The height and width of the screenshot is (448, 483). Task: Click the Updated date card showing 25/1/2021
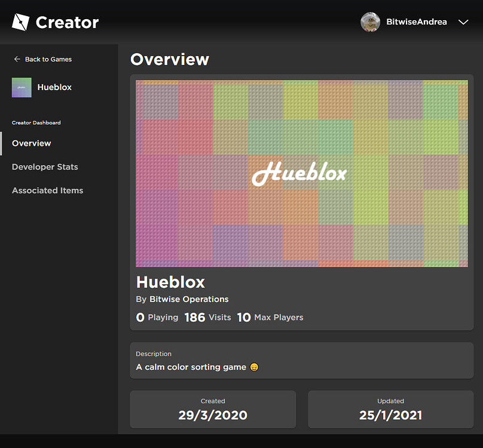tap(390, 409)
